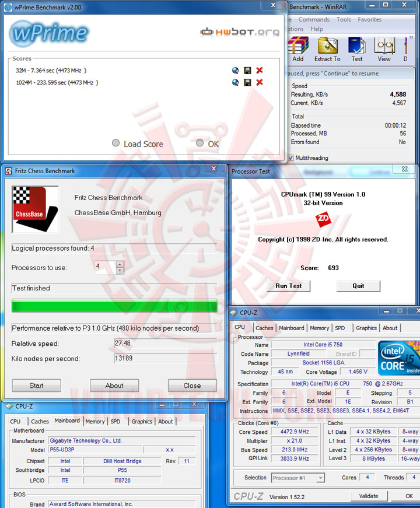Click WinRAR Test toolbar icon
The image size is (420, 508).
click(x=357, y=49)
